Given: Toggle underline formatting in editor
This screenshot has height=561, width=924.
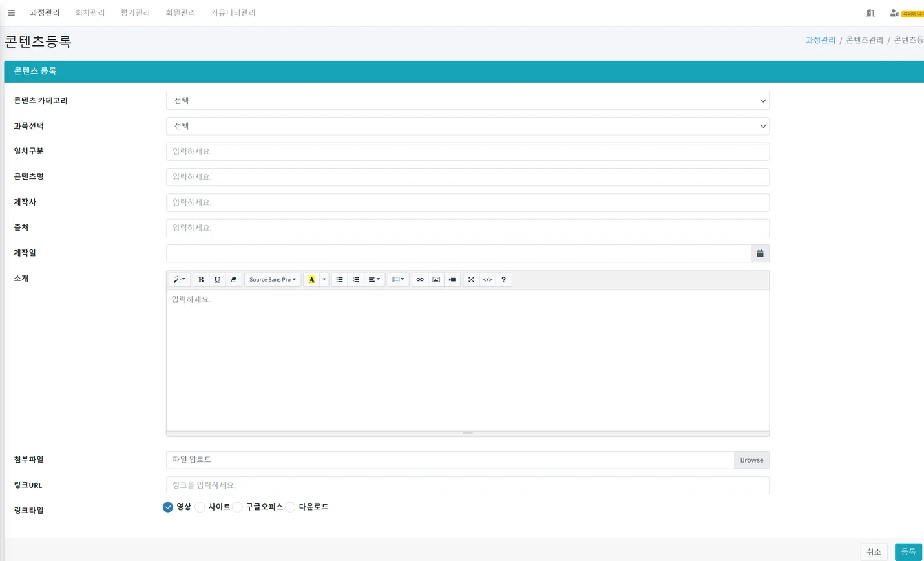Looking at the screenshot, I should (x=217, y=280).
